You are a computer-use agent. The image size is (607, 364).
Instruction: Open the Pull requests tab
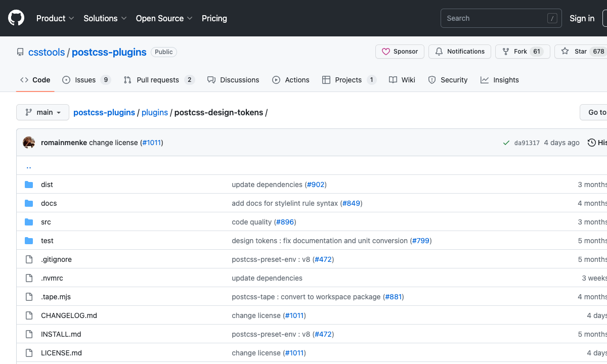click(158, 80)
